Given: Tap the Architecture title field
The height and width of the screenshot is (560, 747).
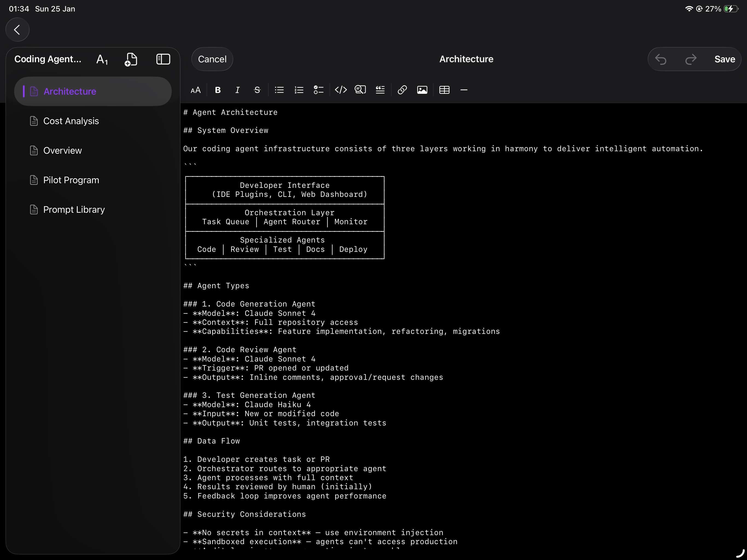Looking at the screenshot, I should 466,59.
